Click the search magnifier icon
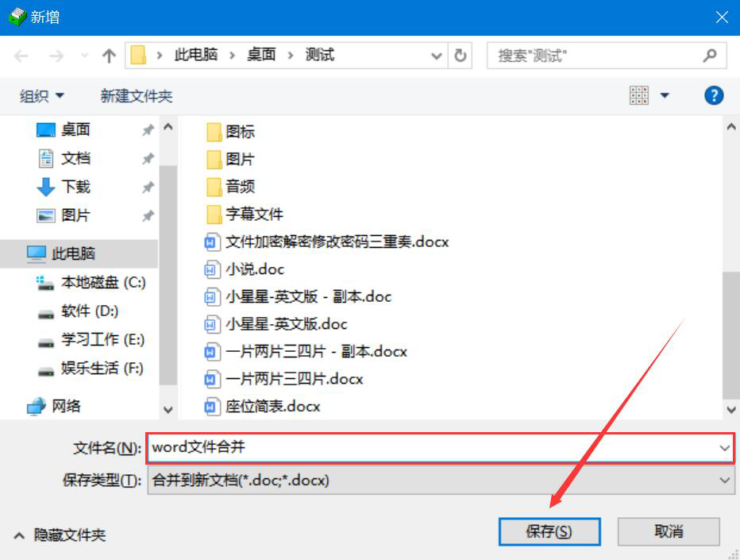740x560 pixels. point(709,56)
